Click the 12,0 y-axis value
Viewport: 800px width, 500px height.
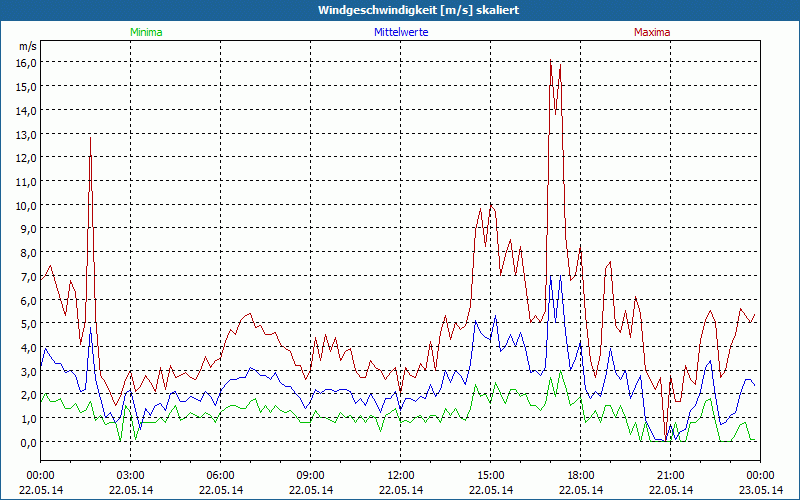(28, 158)
